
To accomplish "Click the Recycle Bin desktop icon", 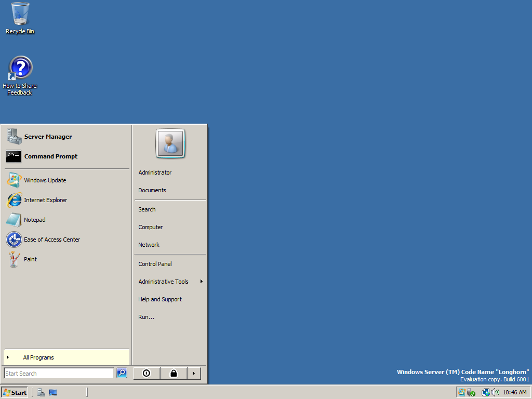I will pos(20,18).
